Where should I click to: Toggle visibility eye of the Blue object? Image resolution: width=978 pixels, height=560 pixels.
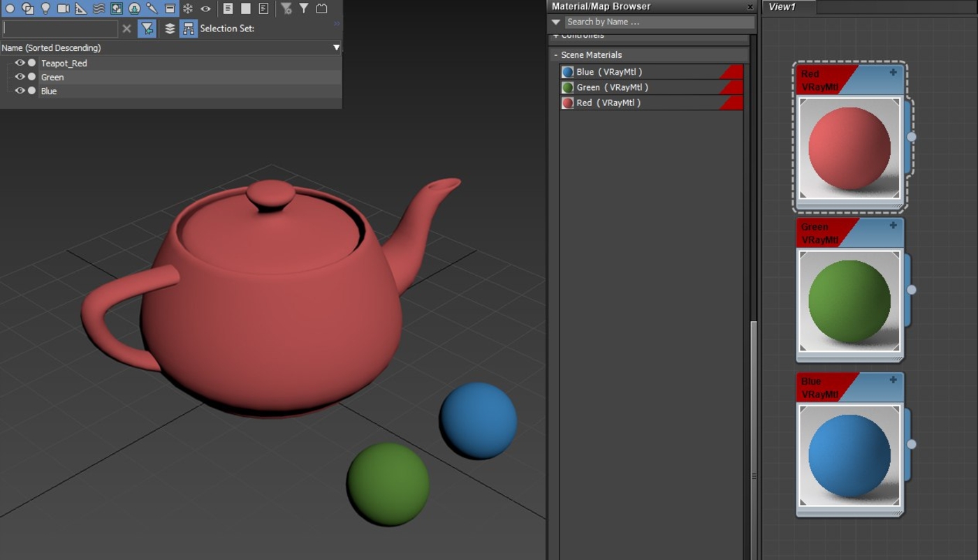tap(20, 91)
